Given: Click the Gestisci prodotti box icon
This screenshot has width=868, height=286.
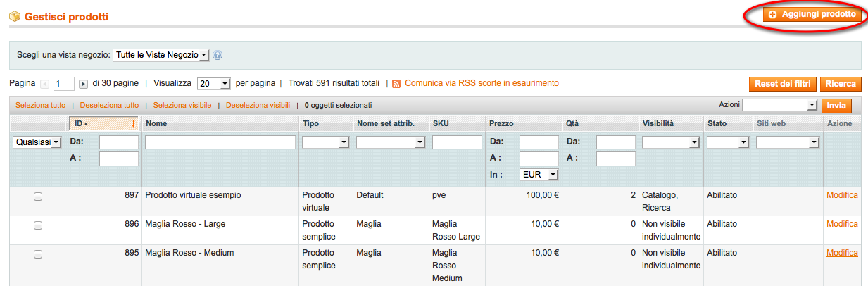Looking at the screenshot, I should [x=15, y=16].
